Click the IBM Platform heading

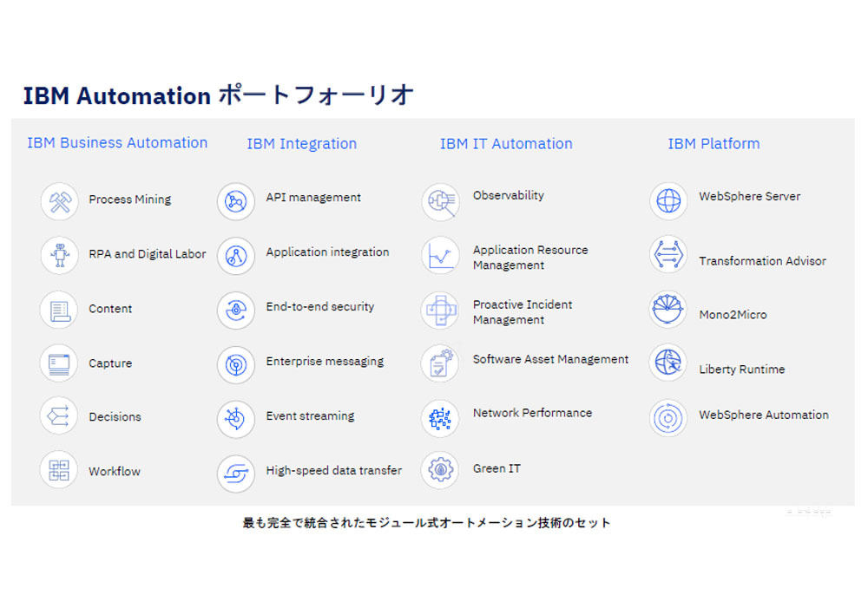[x=713, y=144]
